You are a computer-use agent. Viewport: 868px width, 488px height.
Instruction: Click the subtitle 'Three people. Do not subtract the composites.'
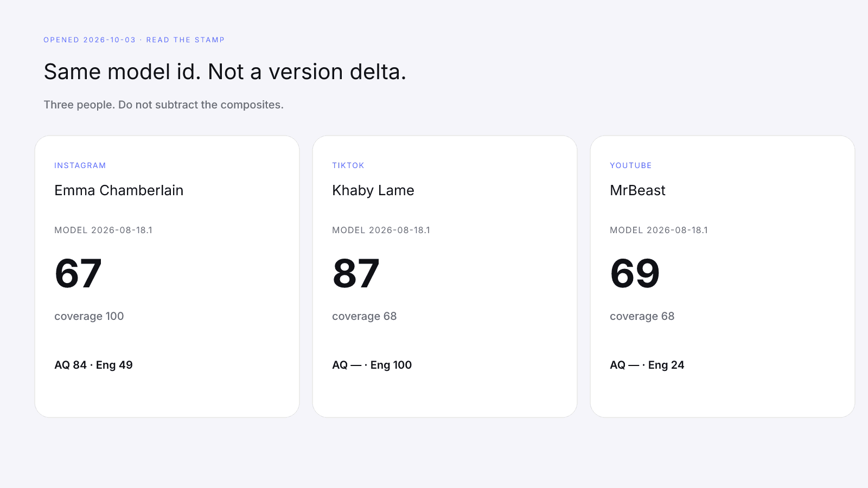coord(164,105)
